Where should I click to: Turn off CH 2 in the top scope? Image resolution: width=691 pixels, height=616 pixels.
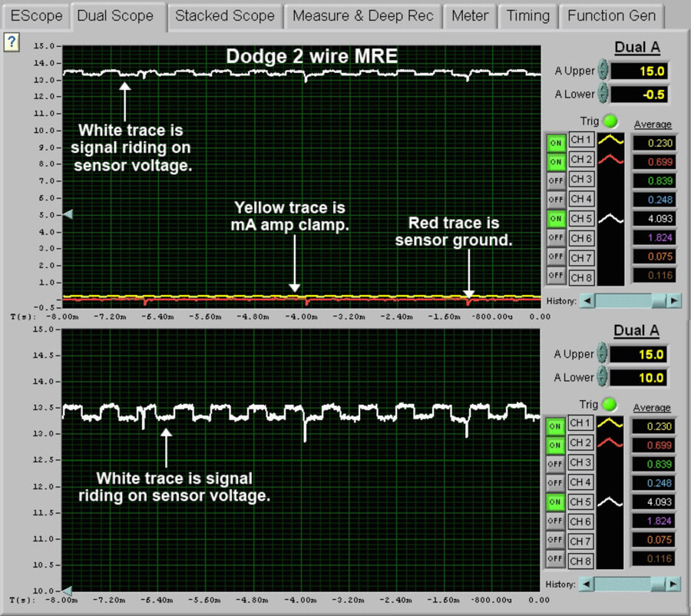pyautogui.click(x=556, y=162)
